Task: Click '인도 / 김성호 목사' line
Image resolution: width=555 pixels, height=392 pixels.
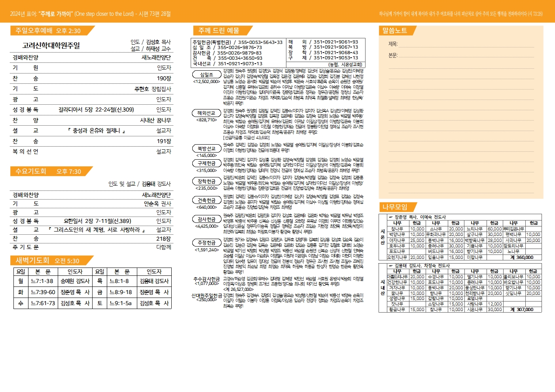Action: click(151, 42)
